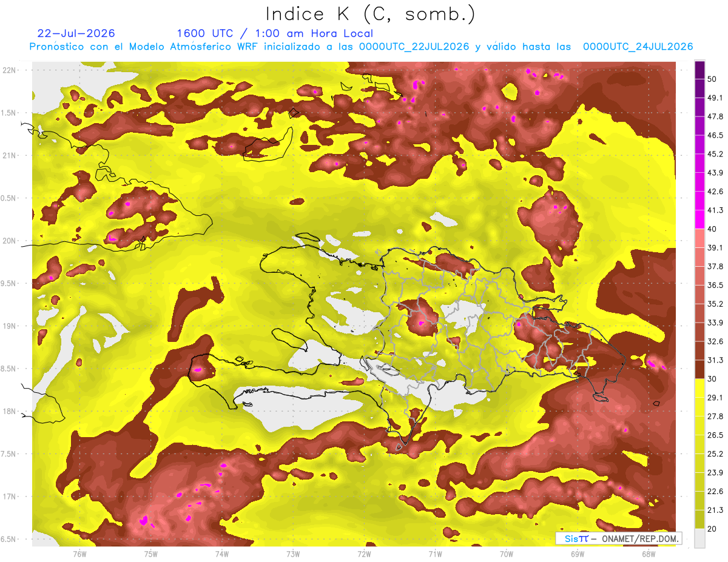The image size is (728, 562).
Task: Select the "68W" longitude axis label
Action: click(x=648, y=554)
